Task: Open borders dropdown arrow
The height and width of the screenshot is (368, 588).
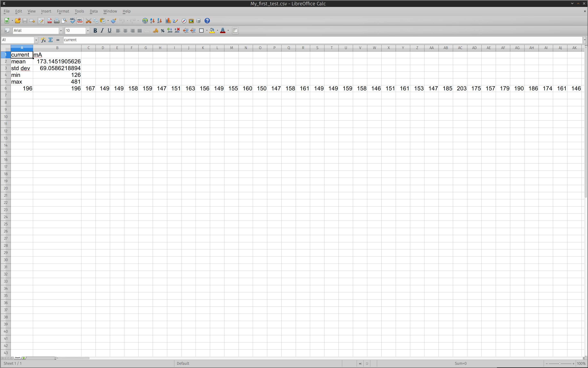Action: [207, 30]
